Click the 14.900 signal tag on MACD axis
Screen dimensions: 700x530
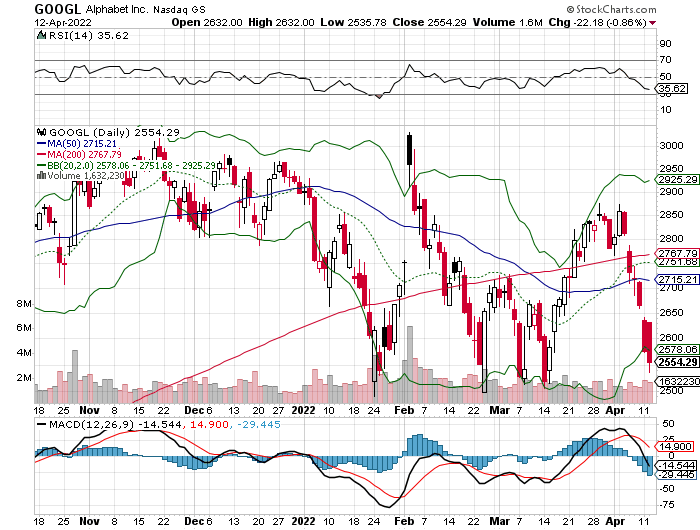click(x=675, y=447)
